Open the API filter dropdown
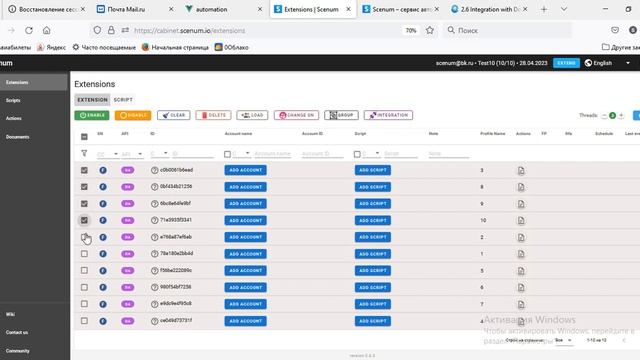Viewport: 640px width, 360px height. 132,154
